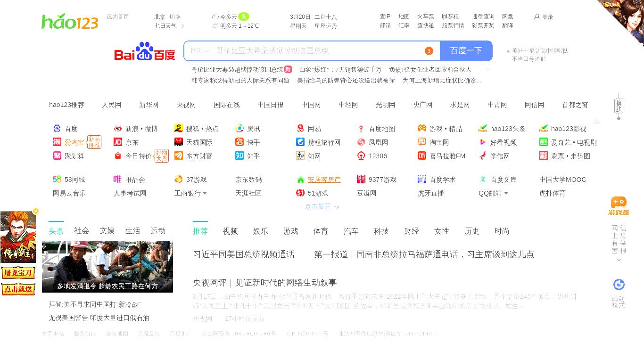
Task: Open the 中国大学MOOC link
Action: tap(563, 180)
